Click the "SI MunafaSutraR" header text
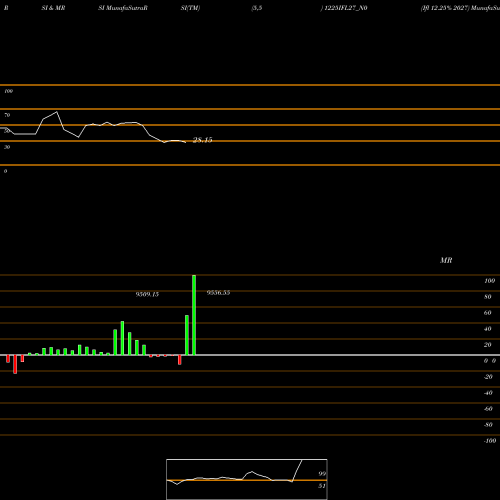 (123, 8)
